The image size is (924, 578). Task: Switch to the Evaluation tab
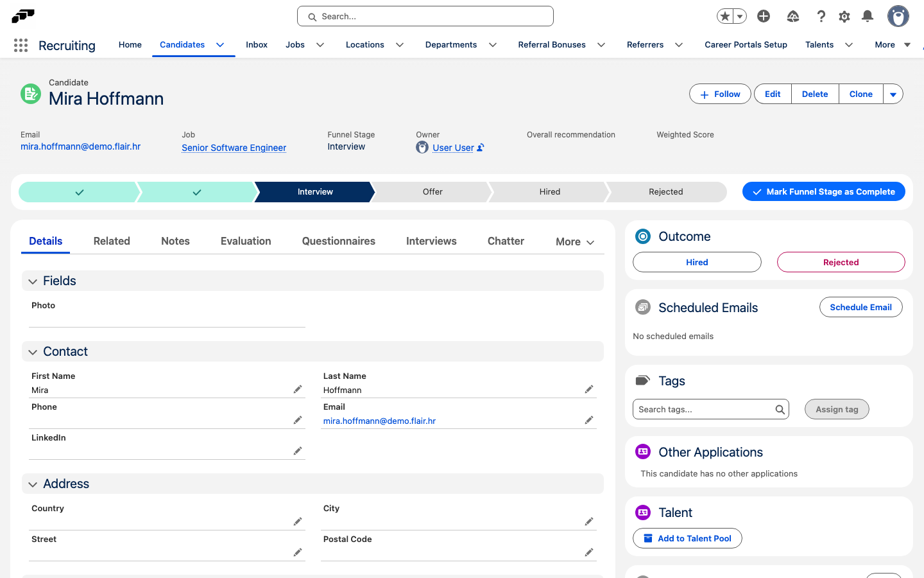(246, 241)
